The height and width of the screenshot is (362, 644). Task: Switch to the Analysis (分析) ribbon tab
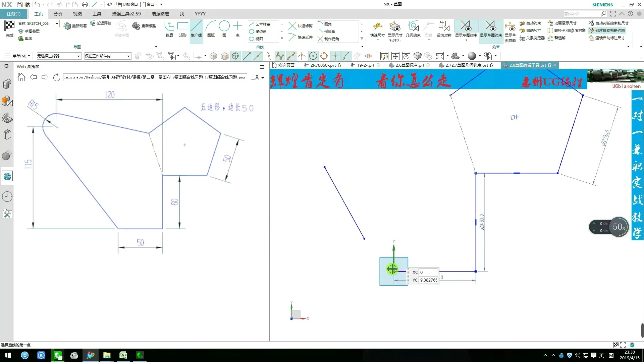click(58, 14)
